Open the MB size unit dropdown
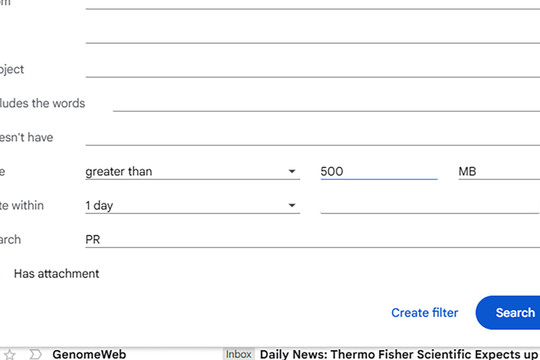This screenshot has height=360, width=540. click(x=499, y=171)
